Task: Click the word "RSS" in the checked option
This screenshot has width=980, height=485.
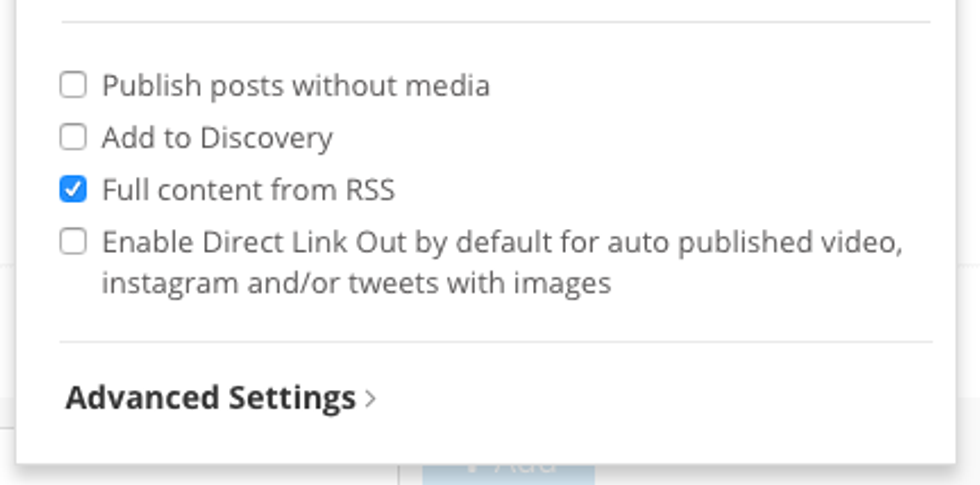Action: click(x=371, y=189)
